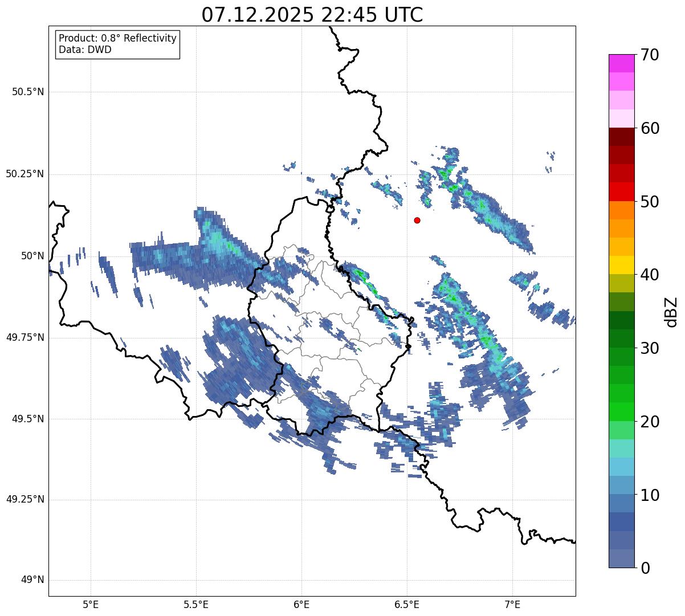Click the Data: DWD label

pos(85,50)
